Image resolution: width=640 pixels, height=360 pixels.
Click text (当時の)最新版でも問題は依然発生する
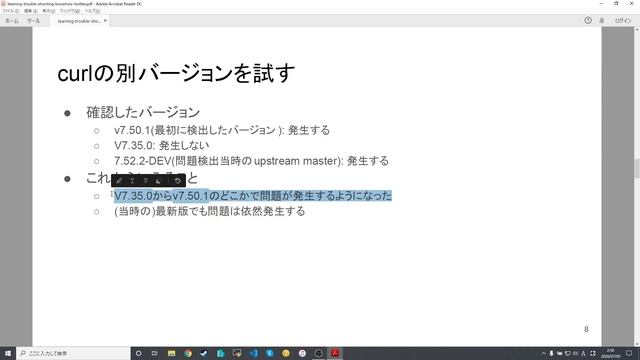coord(209,211)
